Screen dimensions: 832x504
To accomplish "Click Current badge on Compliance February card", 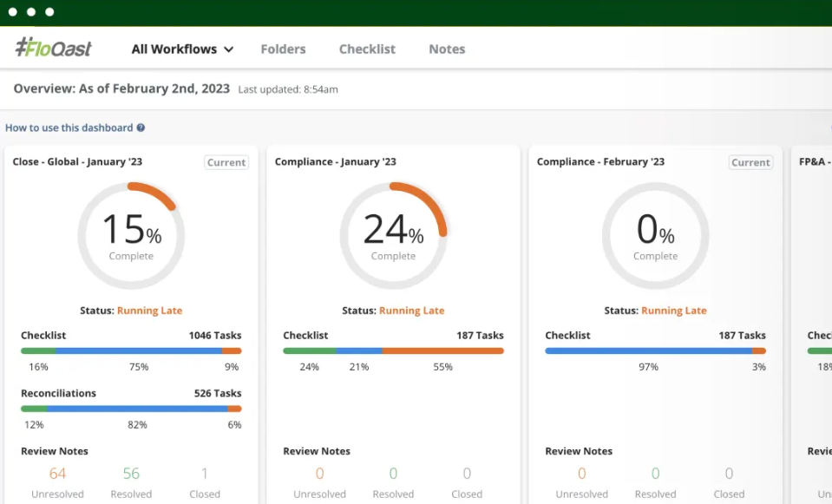I will click(x=750, y=162).
